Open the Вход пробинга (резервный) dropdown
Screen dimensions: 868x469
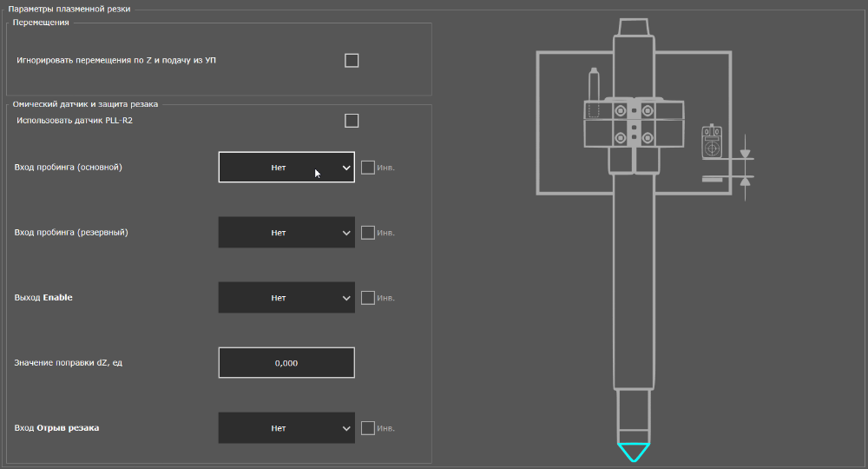click(x=286, y=233)
